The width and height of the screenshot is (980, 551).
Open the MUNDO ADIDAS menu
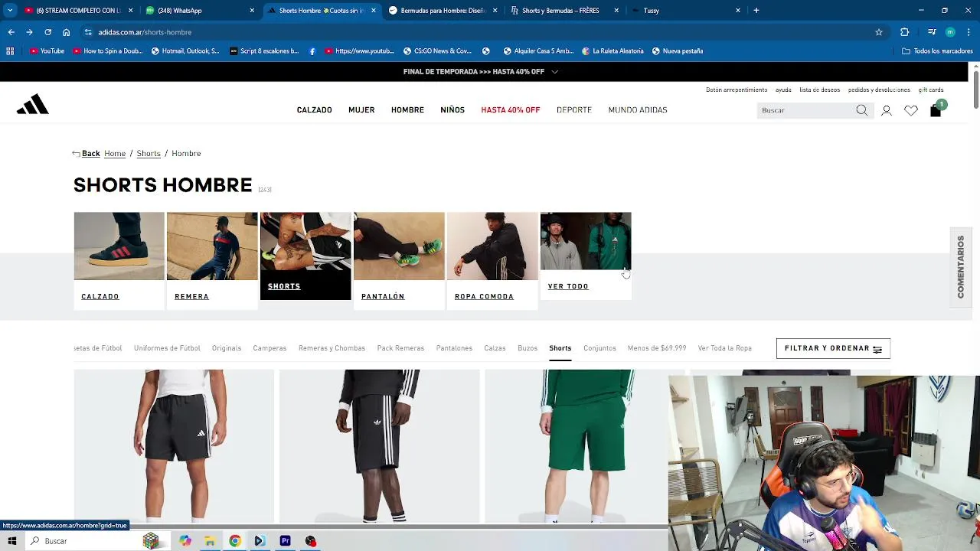click(638, 110)
